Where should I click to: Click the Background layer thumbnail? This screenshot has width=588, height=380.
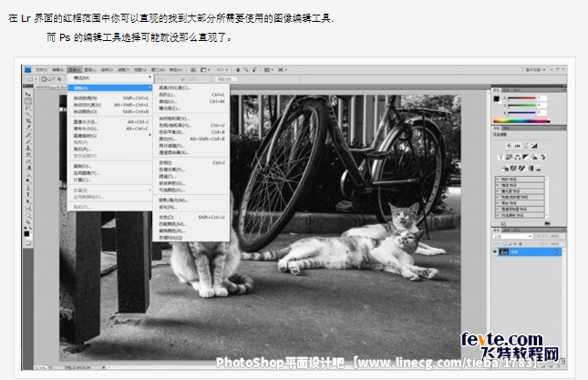coord(503,252)
